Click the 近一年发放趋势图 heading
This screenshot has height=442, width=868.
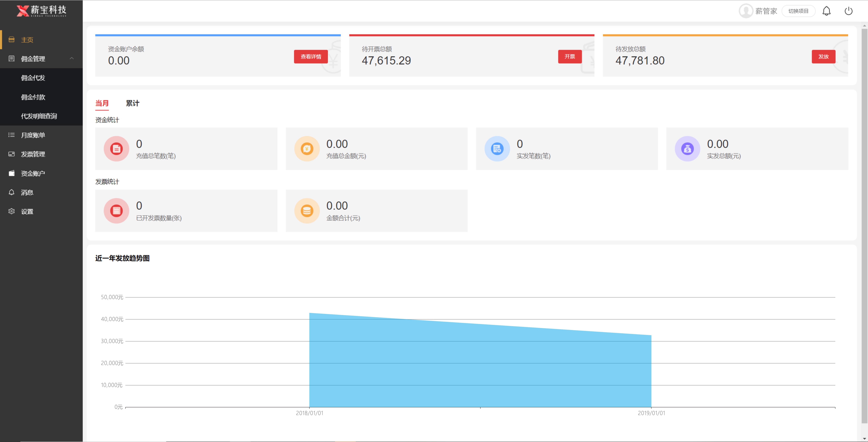(x=122, y=258)
